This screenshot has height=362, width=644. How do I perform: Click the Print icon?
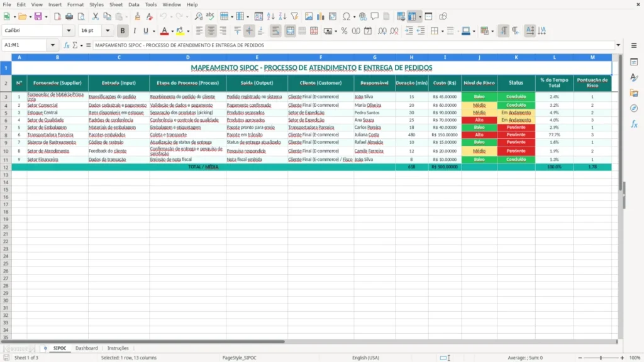click(69, 16)
